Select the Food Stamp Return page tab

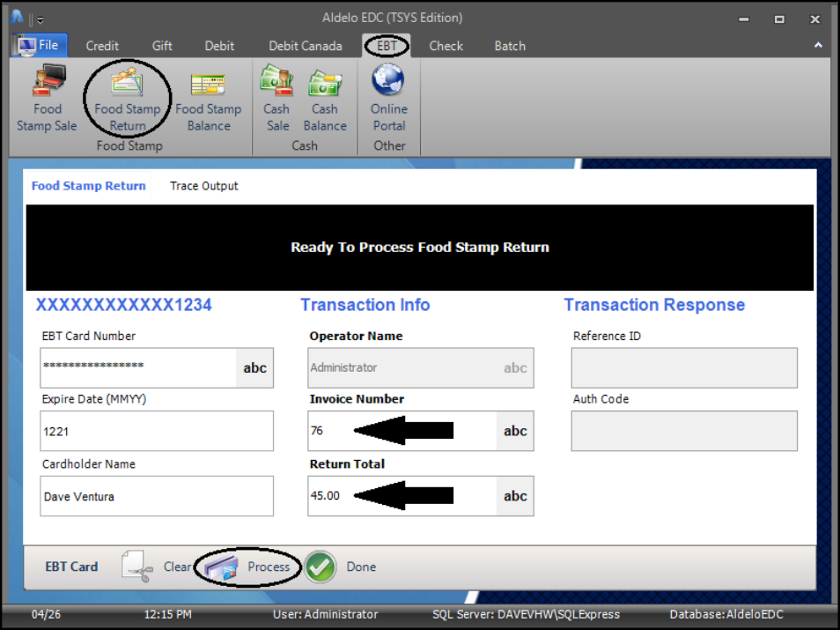click(88, 186)
